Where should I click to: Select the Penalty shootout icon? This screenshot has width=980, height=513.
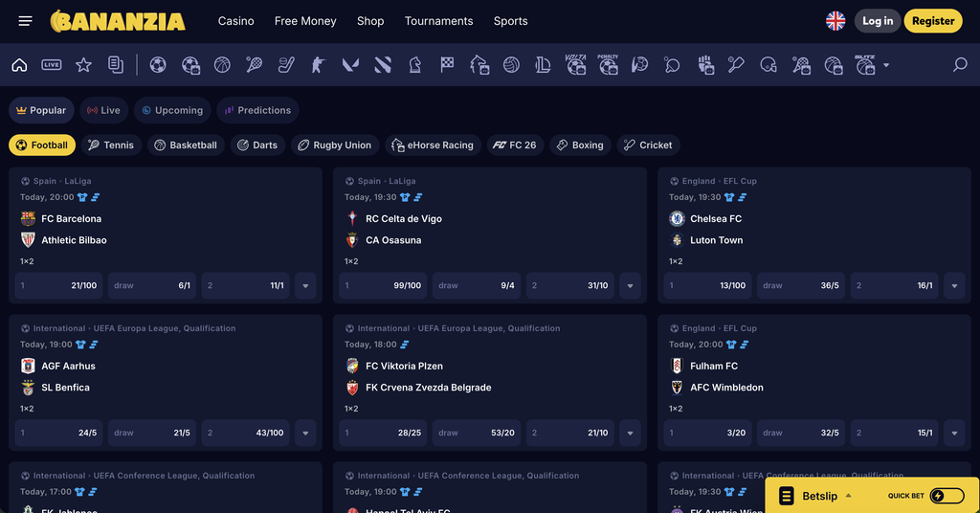608,64
